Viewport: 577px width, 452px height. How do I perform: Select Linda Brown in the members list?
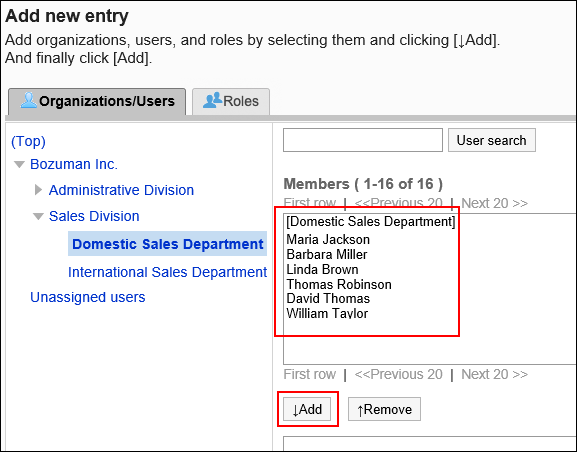(322, 269)
